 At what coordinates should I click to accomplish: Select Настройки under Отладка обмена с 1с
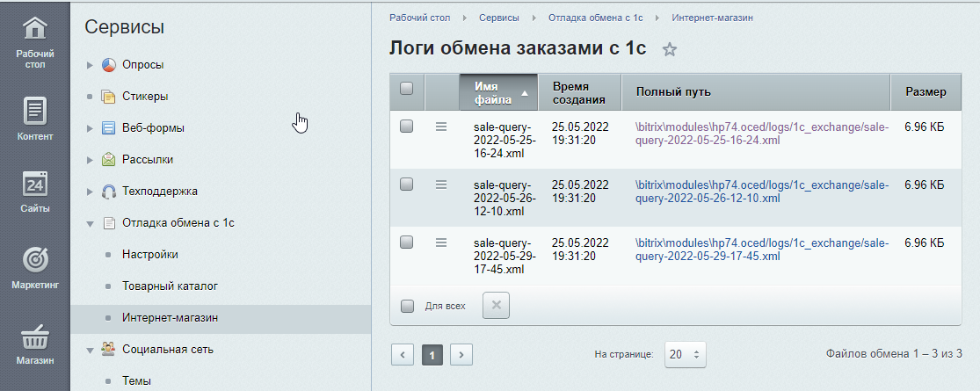coord(150,255)
